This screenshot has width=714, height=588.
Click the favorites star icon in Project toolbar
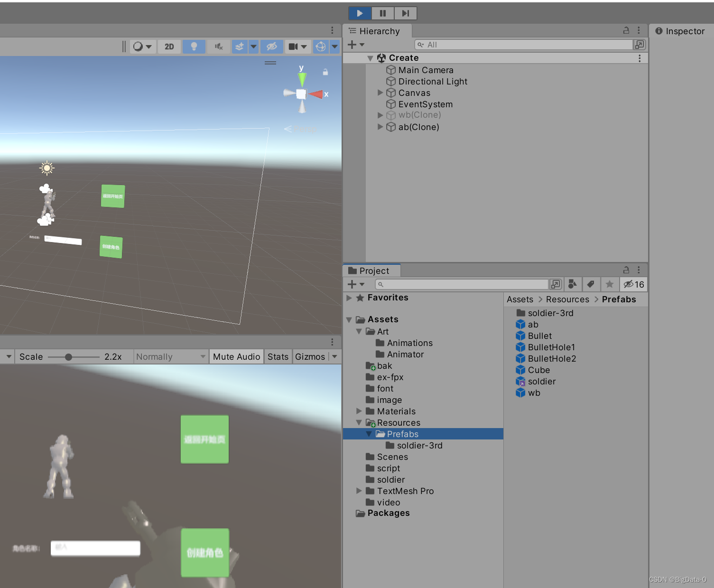(610, 284)
